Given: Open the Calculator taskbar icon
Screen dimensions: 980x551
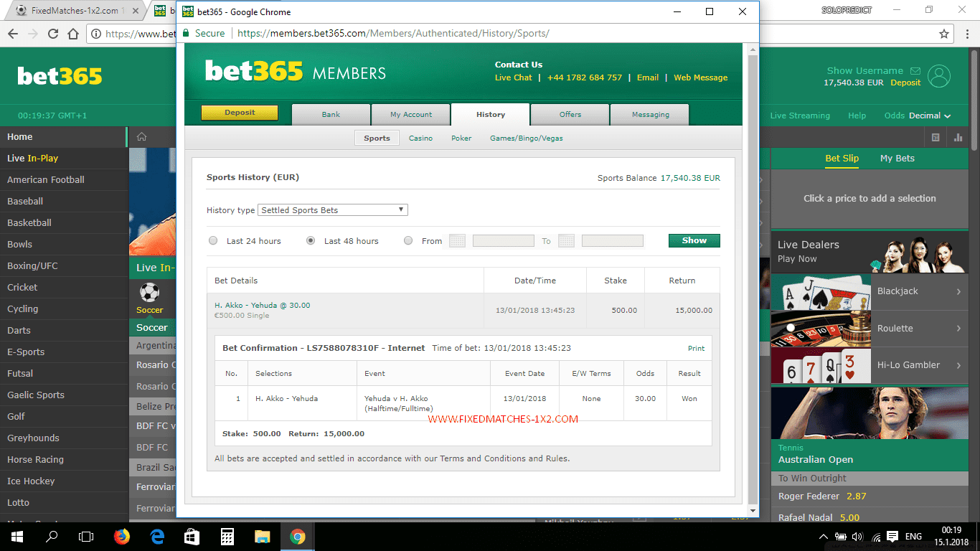Looking at the screenshot, I should click(x=227, y=537).
